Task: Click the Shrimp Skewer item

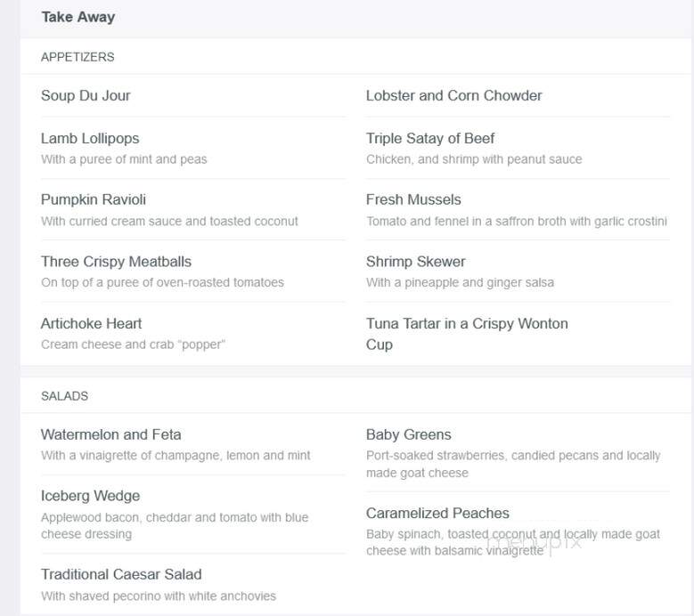Action: coord(416,262)
